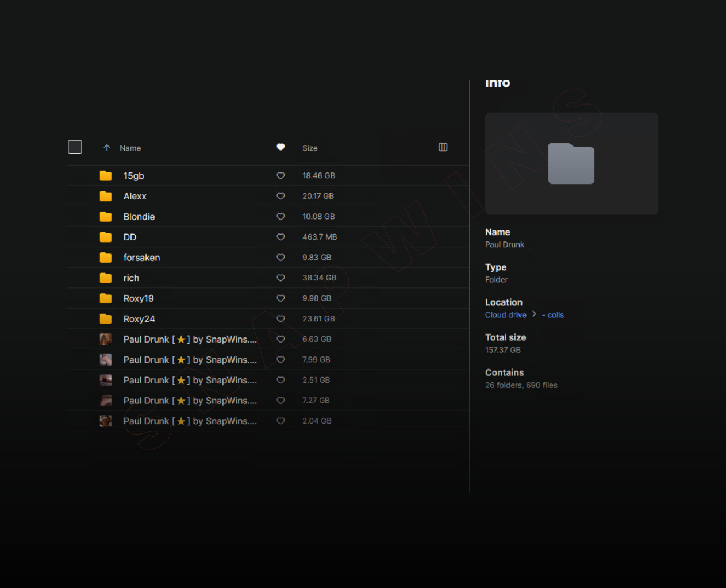Tick the select-all checkbox in the header
The image size is (726, 588).
[x=75, y=147]
